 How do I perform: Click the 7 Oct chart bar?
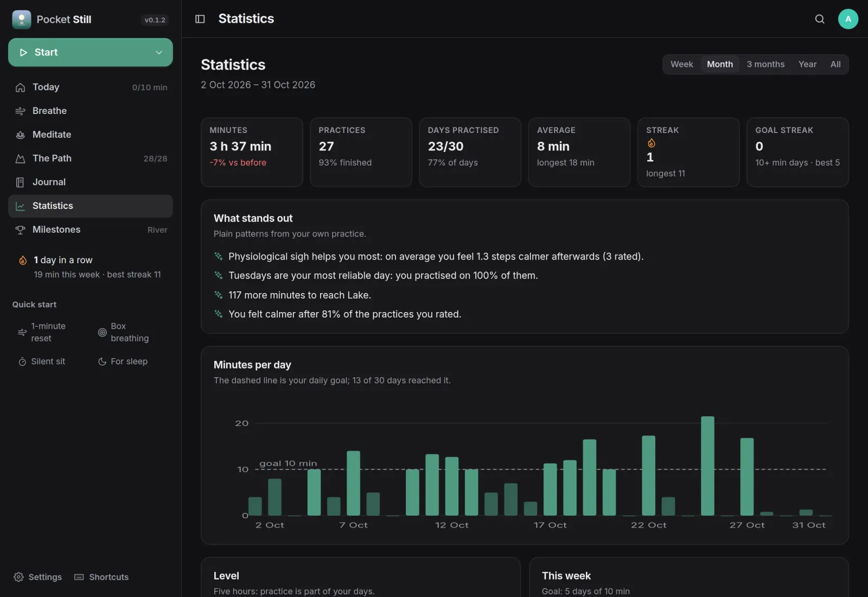click(x=353, y=483)
